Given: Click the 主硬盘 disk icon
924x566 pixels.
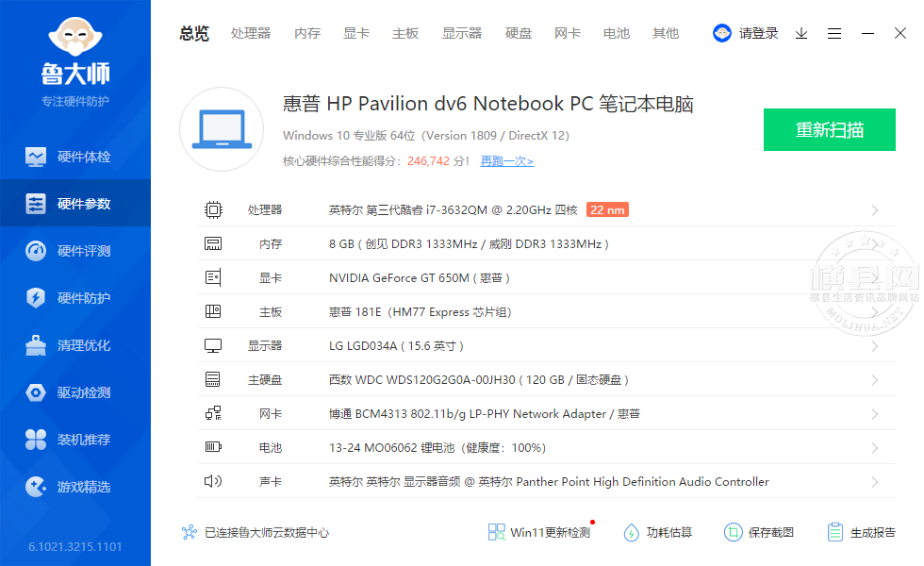Looking at the screenshot, I should click(x=213, y=379).
